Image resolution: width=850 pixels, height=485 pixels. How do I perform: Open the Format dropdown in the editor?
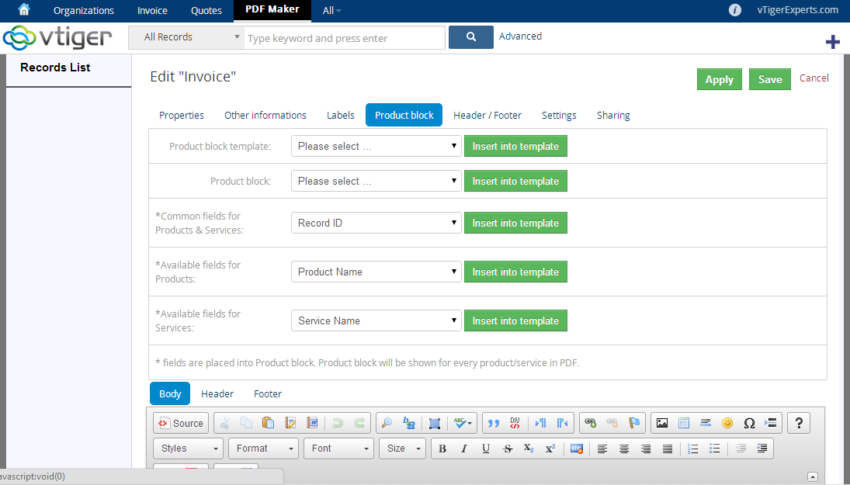tap(263, 449)
